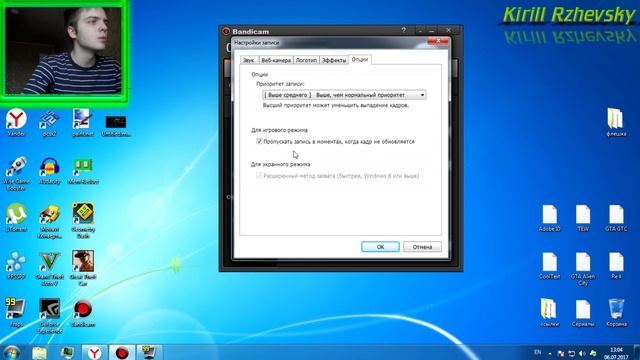Open the recording priority dropdown
This screenshot has height=360, width=640.
point(344,95)
